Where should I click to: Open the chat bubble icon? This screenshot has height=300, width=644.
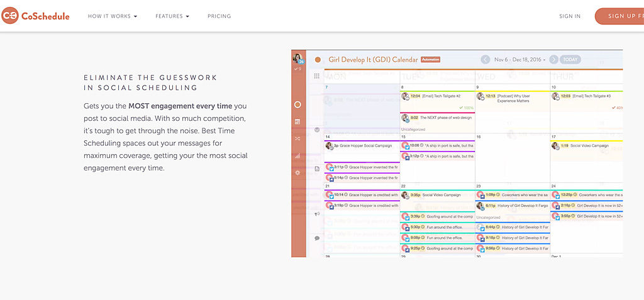point(317,238)
